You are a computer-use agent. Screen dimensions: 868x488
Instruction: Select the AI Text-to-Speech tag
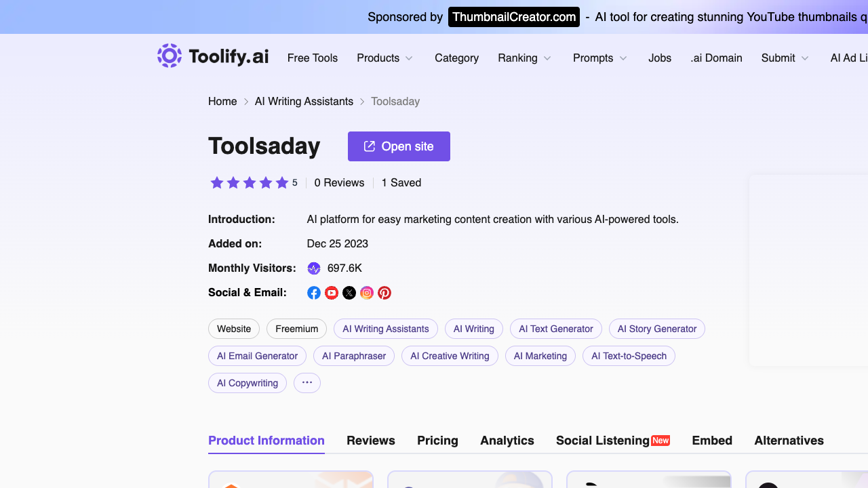(x=629, y=356)
